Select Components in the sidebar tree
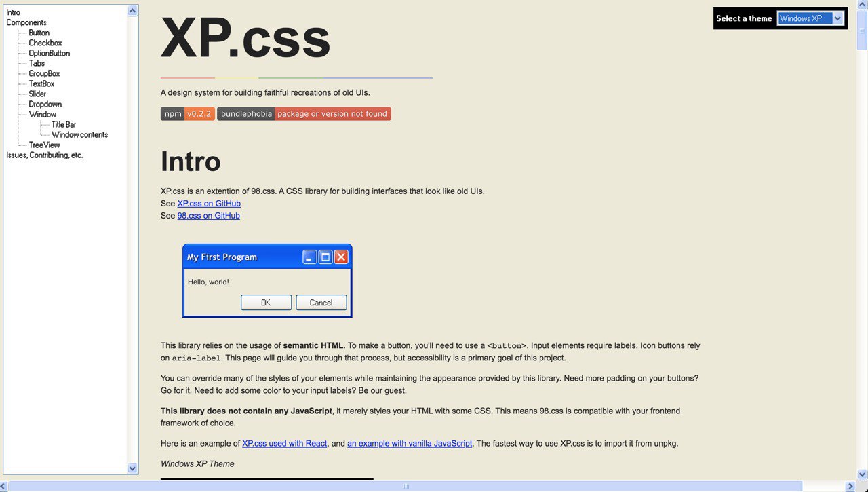Image resolution: width=868 pixels, height=492 pixels. click(x=26, y=22)
